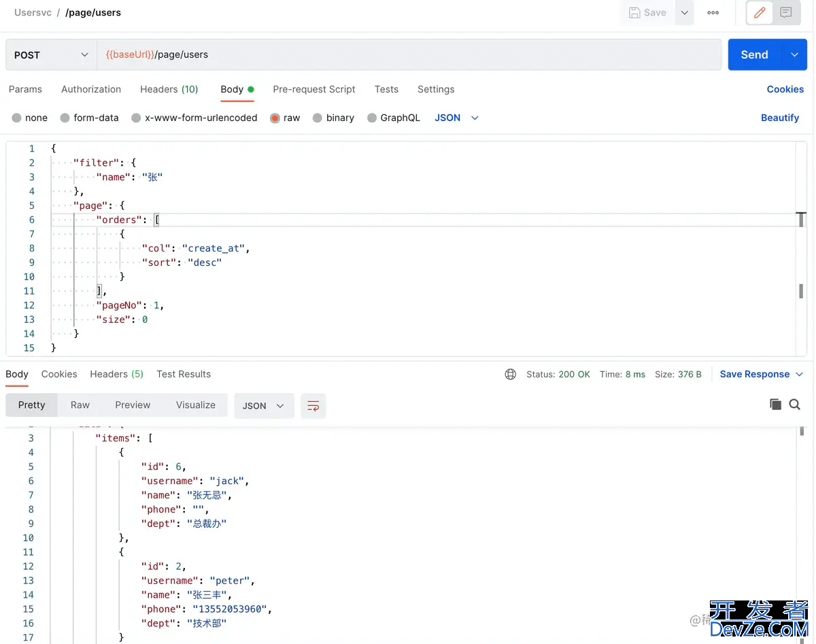The width and height of the screenshot is (816, 644).
Task: Select the form-data body type
Action: click(x=89, y=118)
